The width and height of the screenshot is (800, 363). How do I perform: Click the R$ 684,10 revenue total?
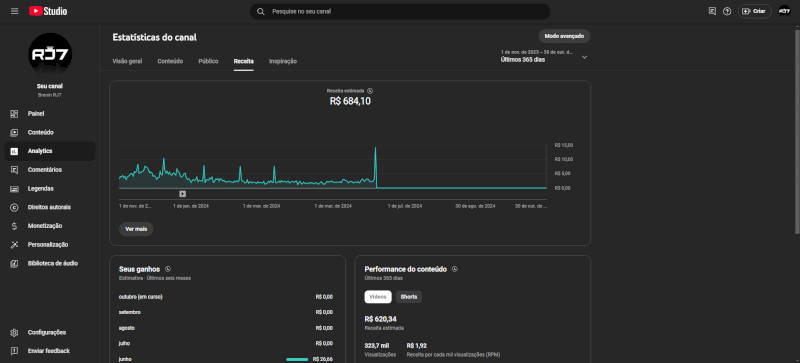tap(350, 102)
